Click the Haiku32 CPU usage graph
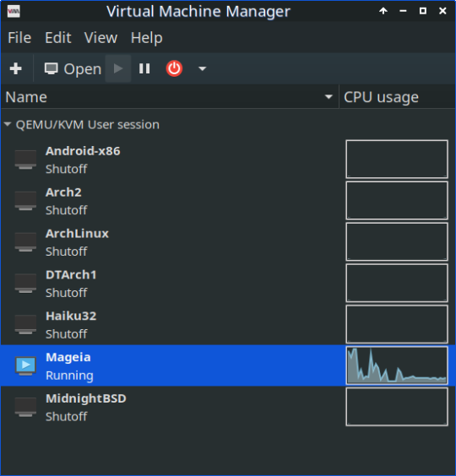The height and width of the screenshot is (476, 456). coord(397,324)
